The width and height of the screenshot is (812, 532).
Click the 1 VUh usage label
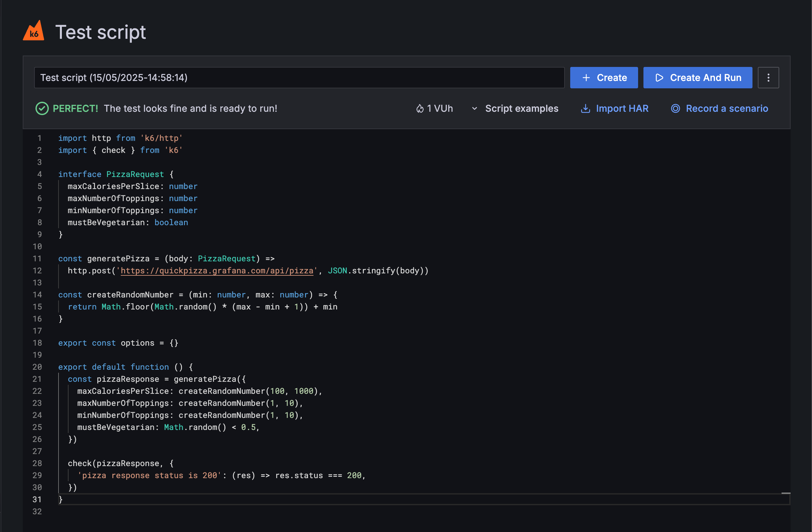[x=439, y=108]
